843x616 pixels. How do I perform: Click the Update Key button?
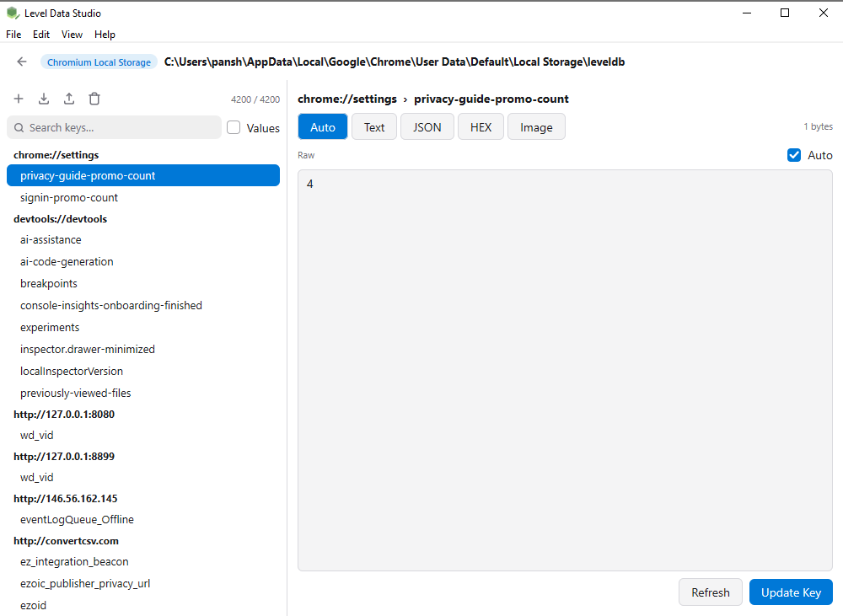tap(791, 592)
